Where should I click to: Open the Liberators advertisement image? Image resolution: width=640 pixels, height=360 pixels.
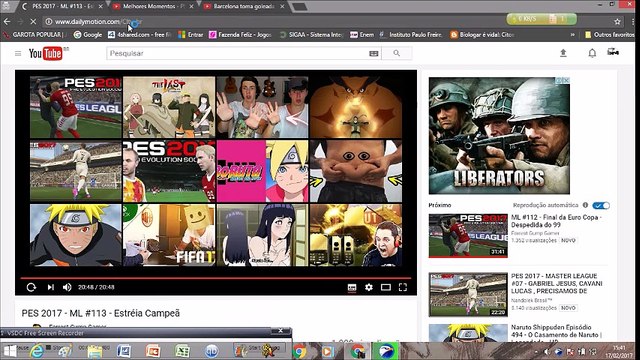coord(499,136)
